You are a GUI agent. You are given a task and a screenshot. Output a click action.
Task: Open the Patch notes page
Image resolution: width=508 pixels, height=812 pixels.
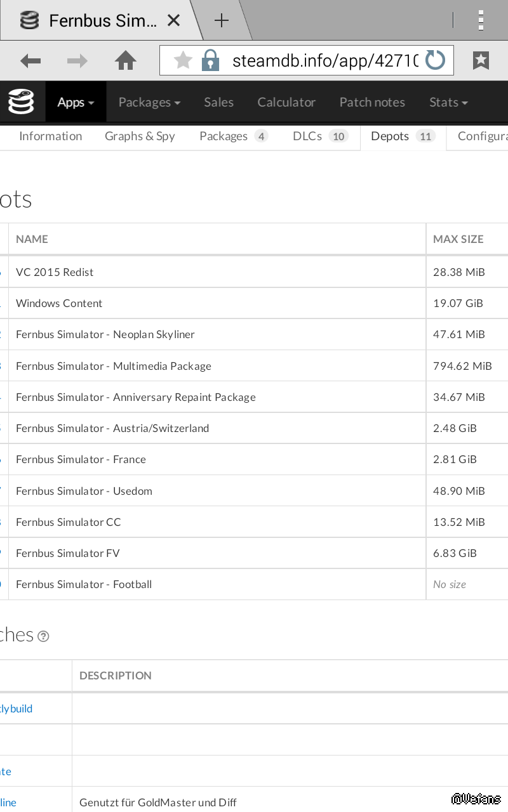372,102
